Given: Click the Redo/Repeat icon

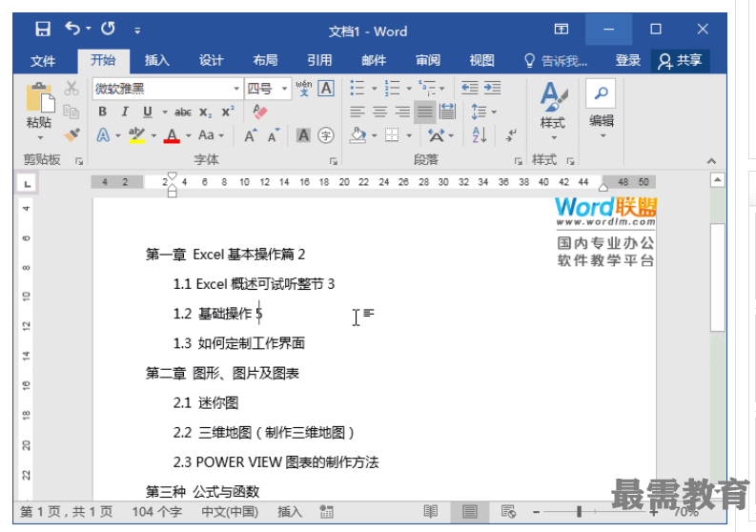Looking at the screenshot, I should point(108,29).
